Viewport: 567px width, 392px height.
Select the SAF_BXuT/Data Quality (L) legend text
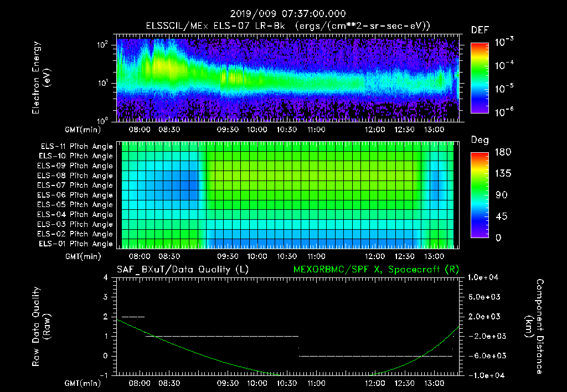(183, 270)
